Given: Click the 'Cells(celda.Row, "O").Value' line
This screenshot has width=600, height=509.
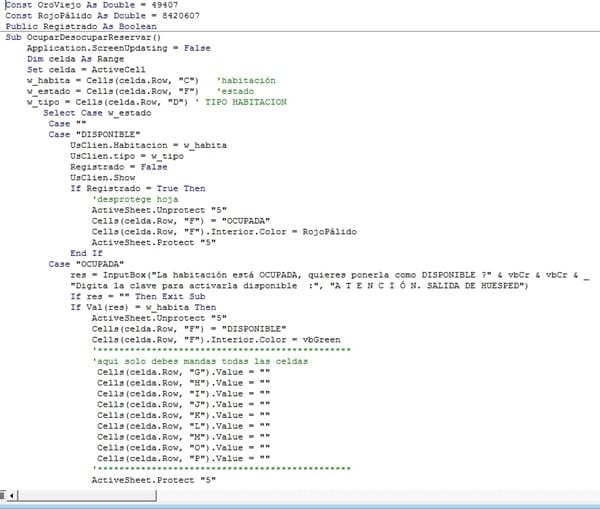Looking at the screenshot, I should coord(183,448).
